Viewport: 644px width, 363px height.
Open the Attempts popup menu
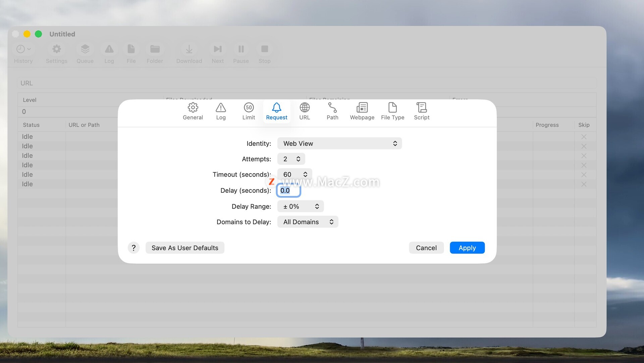pos(291,159)
